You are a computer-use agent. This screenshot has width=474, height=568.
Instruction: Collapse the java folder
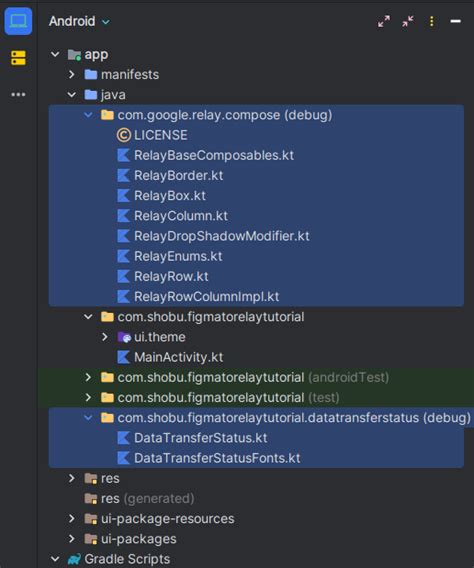coord(72,95)
